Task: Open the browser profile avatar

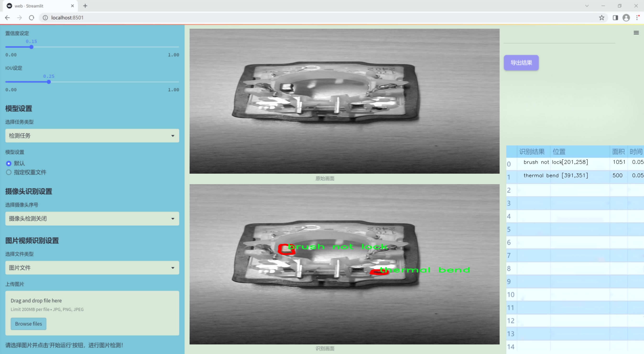Action: coord(626,18)
